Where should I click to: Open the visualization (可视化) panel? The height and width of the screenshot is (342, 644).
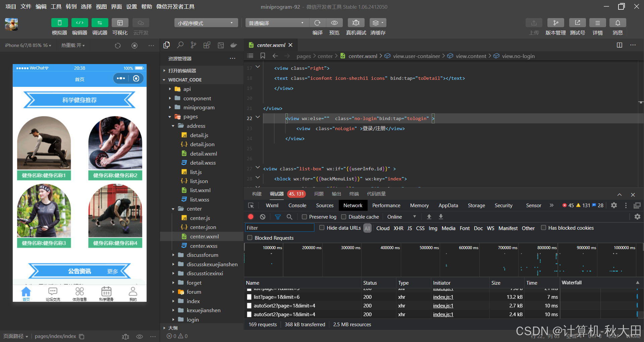pyautogui.click(x=120, y=23)
